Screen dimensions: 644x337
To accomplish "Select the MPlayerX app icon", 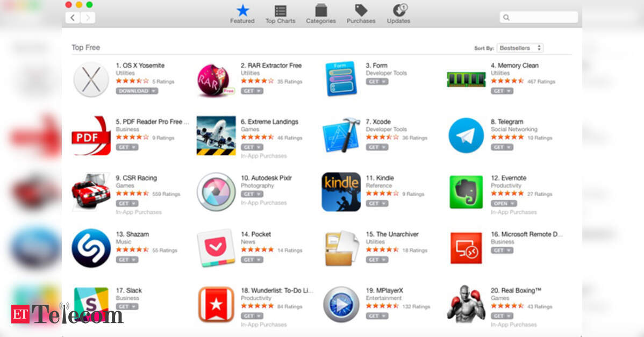I will point(341,305).
